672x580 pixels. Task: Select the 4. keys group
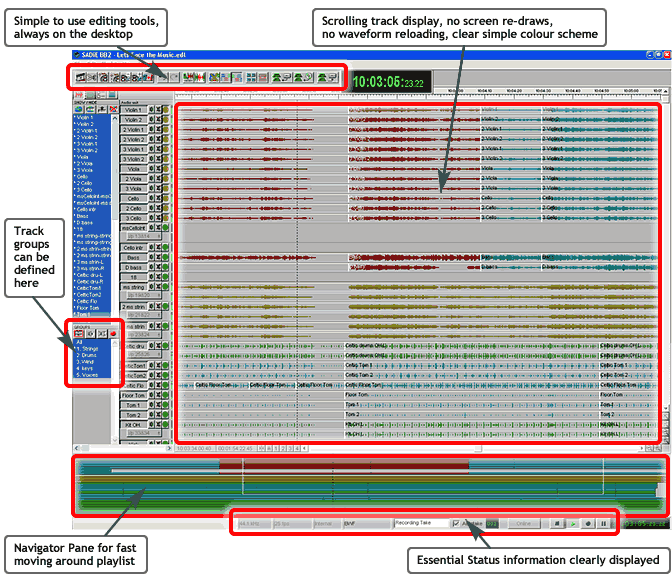92,369
